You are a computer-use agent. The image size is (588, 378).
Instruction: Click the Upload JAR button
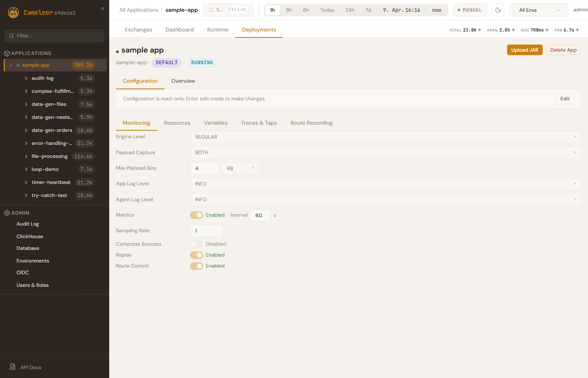pos(525,50)
